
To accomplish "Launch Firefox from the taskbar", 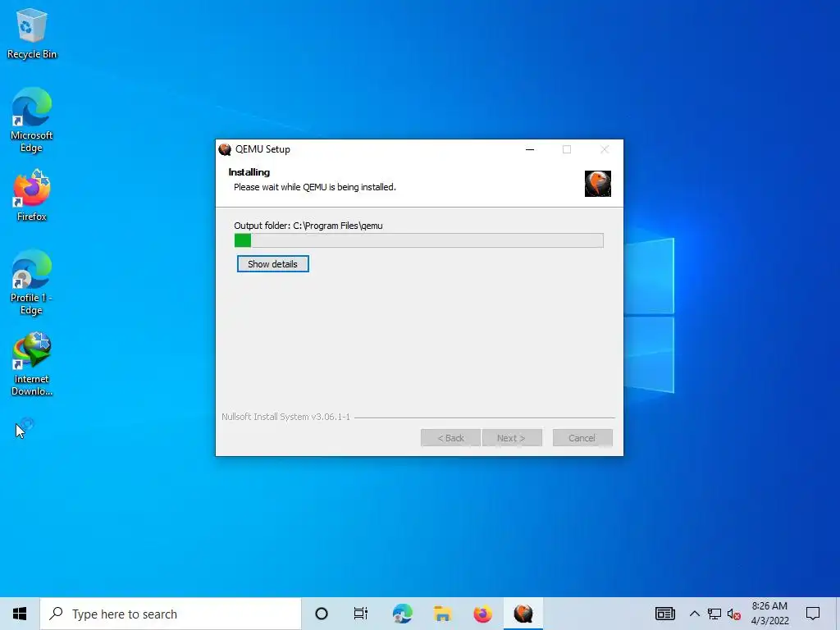I will coord(482,614).
